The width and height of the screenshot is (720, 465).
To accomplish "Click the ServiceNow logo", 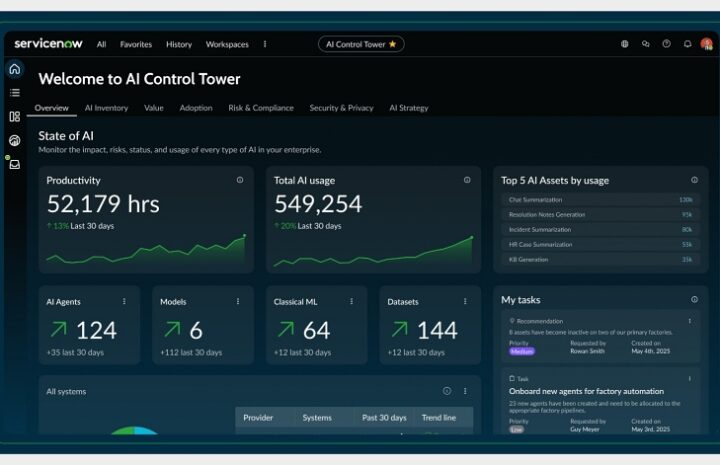I will tap(48, 44).
